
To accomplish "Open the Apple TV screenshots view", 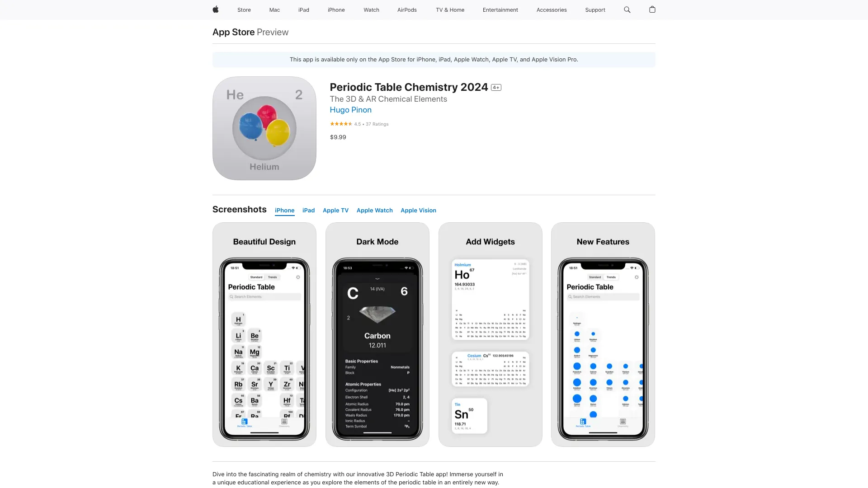I will point(335,210).
